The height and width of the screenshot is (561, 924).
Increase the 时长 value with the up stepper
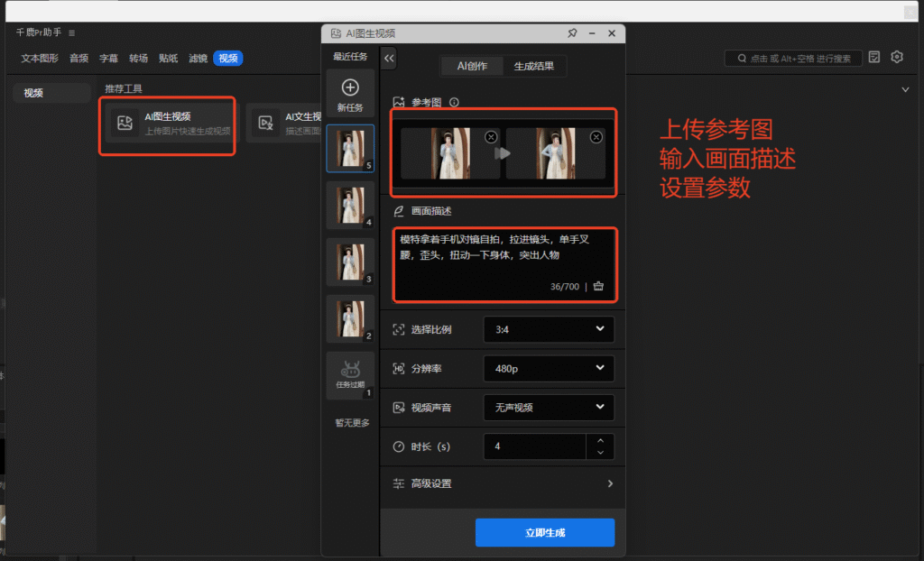pyautogui.click(x=599, y=441)
